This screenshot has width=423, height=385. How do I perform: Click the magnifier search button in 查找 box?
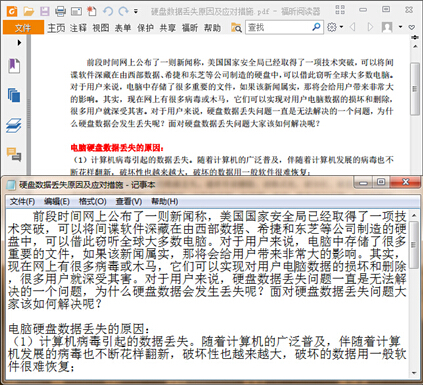pyautogui.click(x=316, y=27)
